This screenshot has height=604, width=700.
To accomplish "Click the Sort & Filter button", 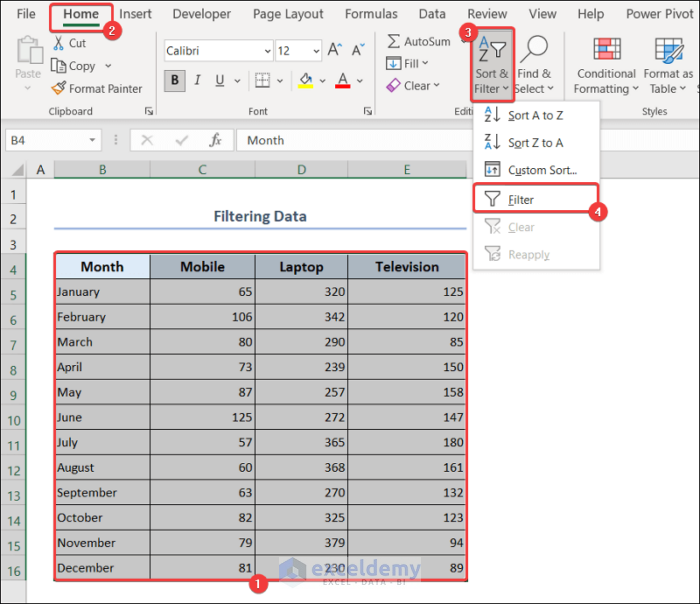I will tap(491, 64).
